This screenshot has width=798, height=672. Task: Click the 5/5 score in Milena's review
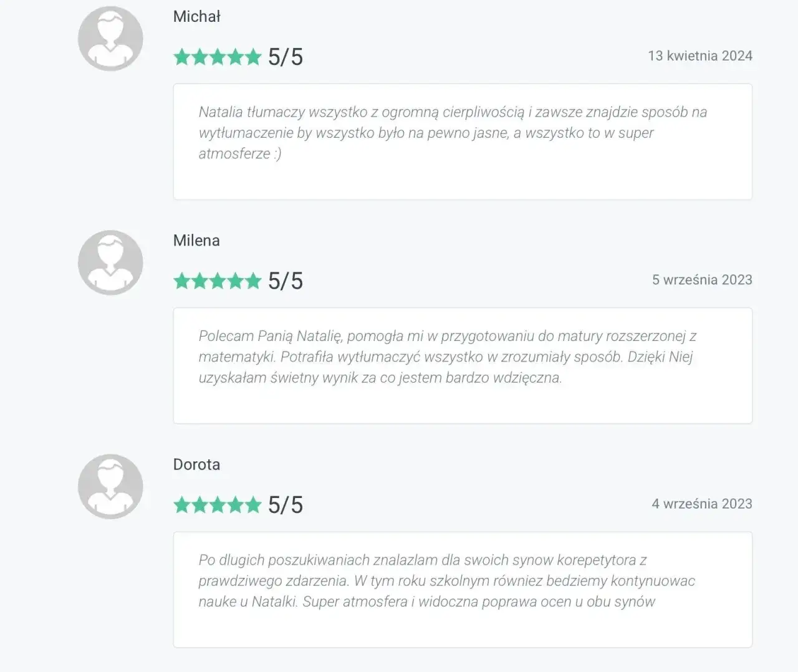(x=286, y=281)
